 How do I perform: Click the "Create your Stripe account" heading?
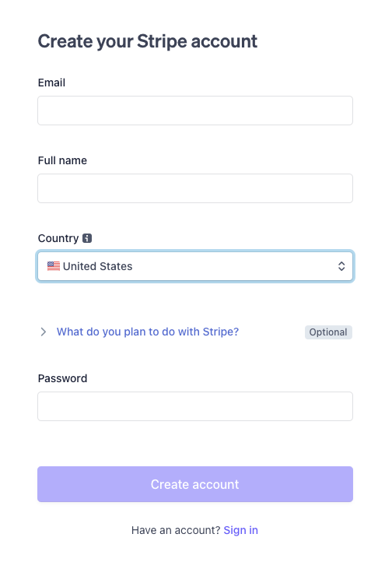point(148,41)
